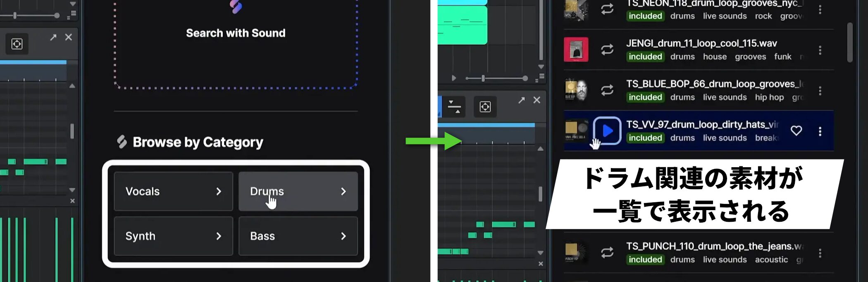The width and height of the screenshot is (868, 282).
Task: Open the Drums category
Action: tap(298, 192)
